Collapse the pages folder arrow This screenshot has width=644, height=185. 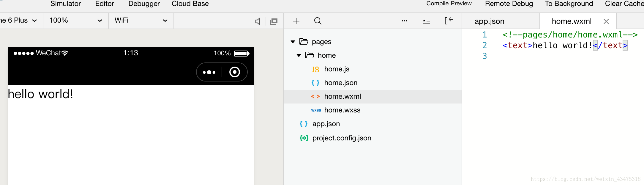tap(293, 42)
